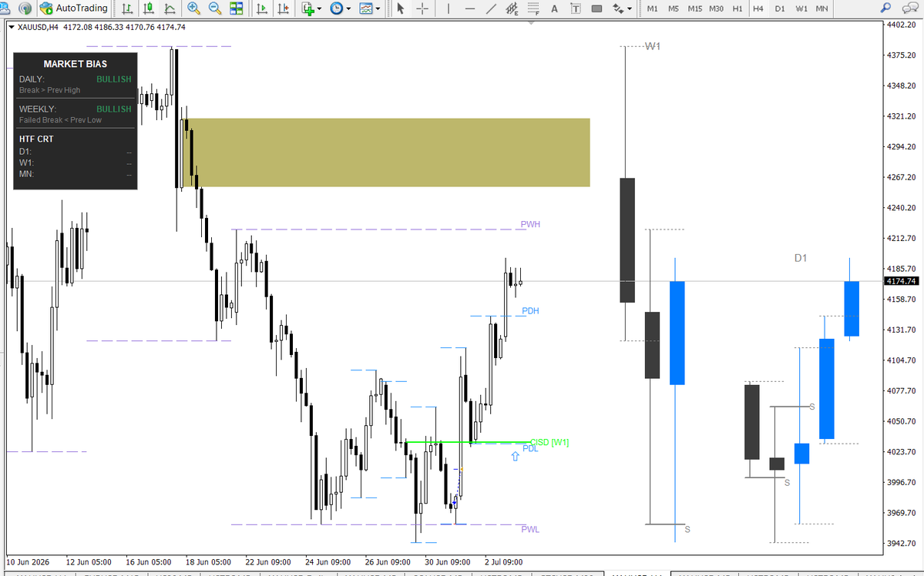Click the 4402.20 price scale value

tap(901, 25)
